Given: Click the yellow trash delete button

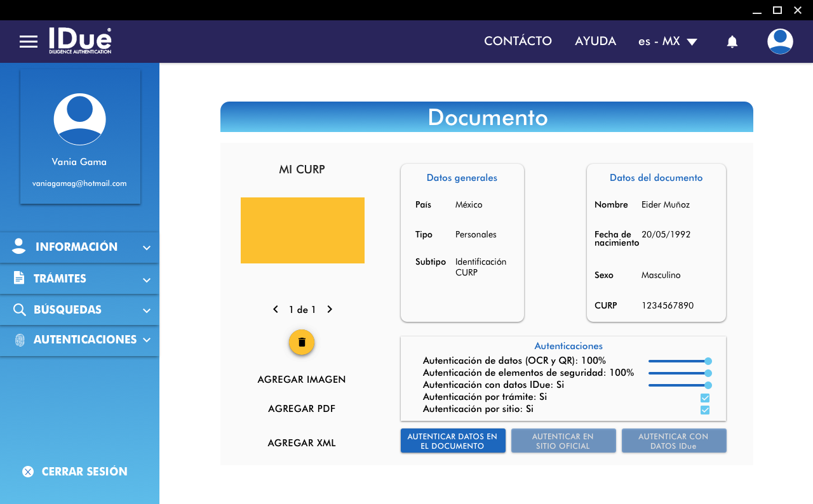Looking at the screenshot, I should [302, 342].
